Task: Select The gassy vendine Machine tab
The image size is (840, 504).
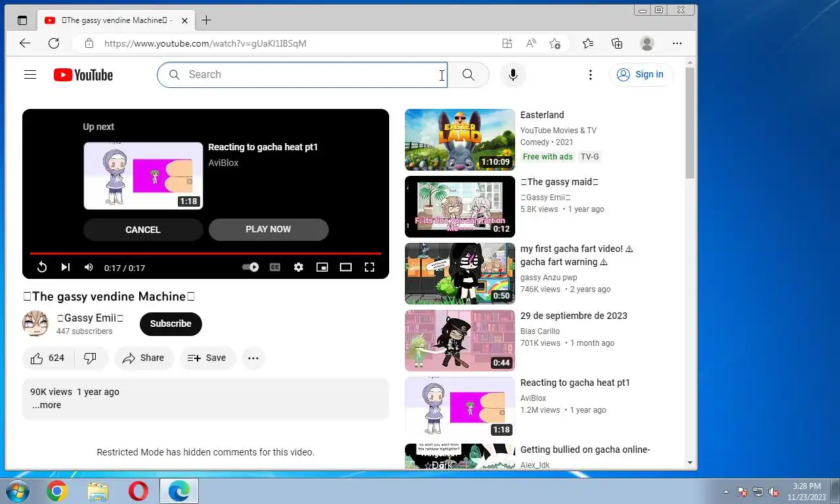Action: (x=115, y=20)
